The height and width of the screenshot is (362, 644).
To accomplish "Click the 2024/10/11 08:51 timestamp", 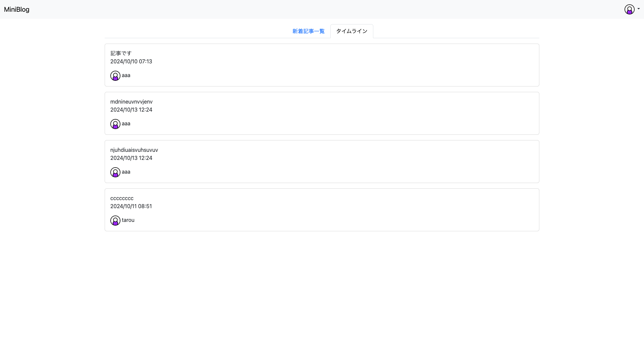I will pyautogui.click(x=131, y=206).
